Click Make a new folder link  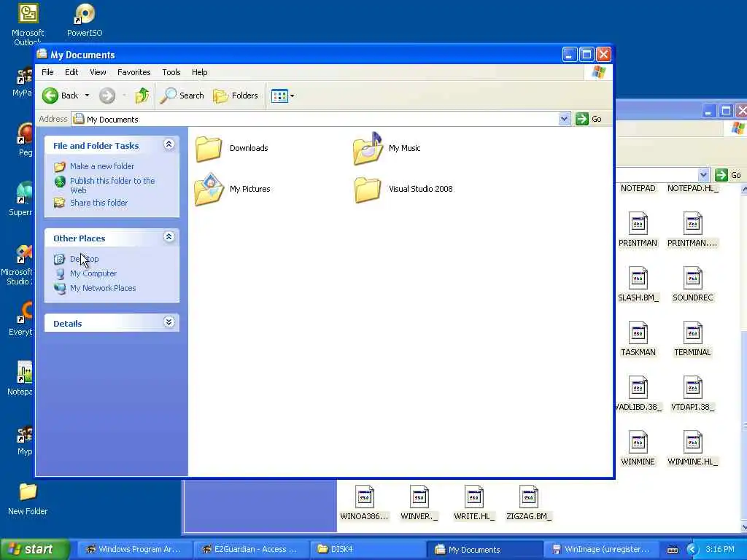coord(102,166)
